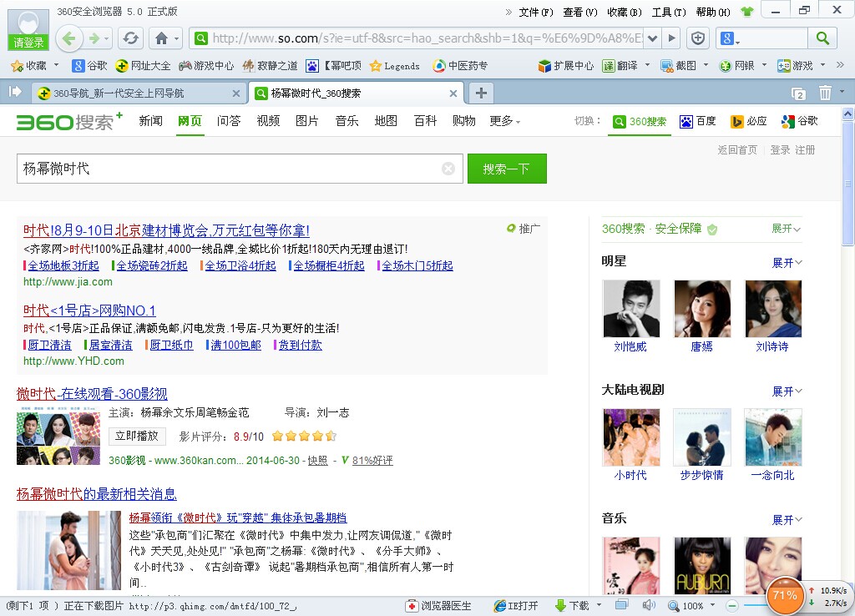Toggle the sidebar panel icon left of tabs
The height and width of the screenshot is (616, 855).
click(x=15, y=92)
